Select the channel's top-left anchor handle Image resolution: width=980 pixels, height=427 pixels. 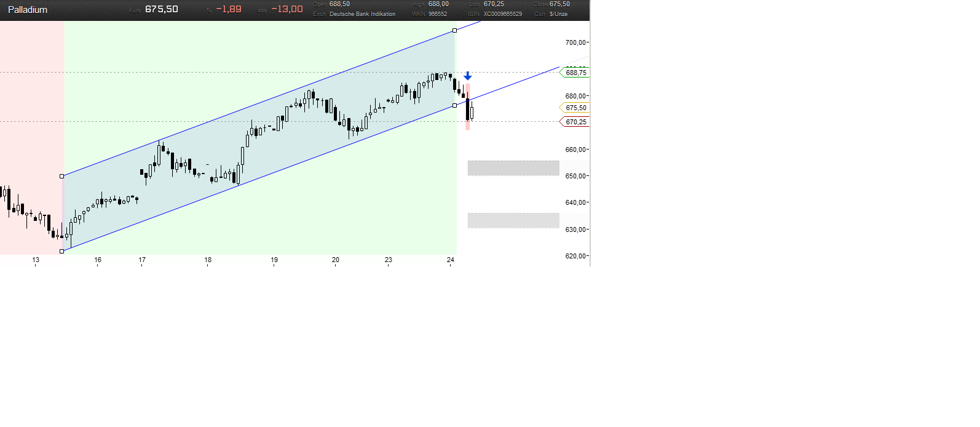(62, 177)
